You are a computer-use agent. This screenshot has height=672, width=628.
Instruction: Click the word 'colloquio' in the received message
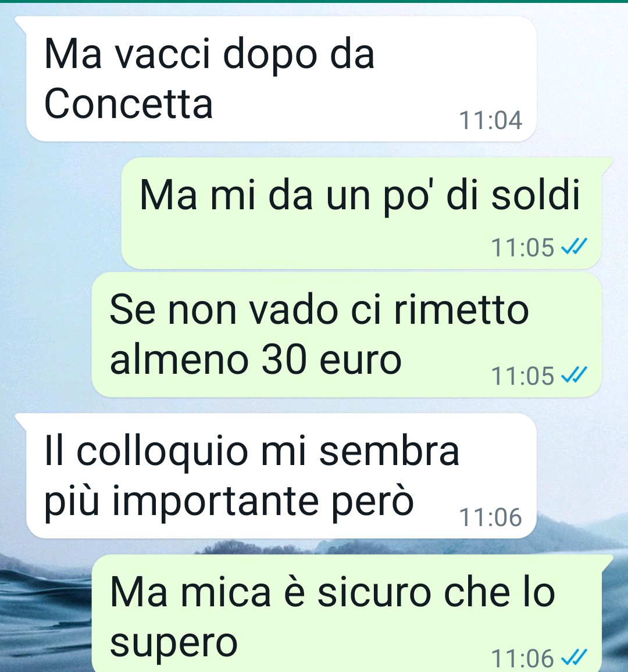click(162, 452)
